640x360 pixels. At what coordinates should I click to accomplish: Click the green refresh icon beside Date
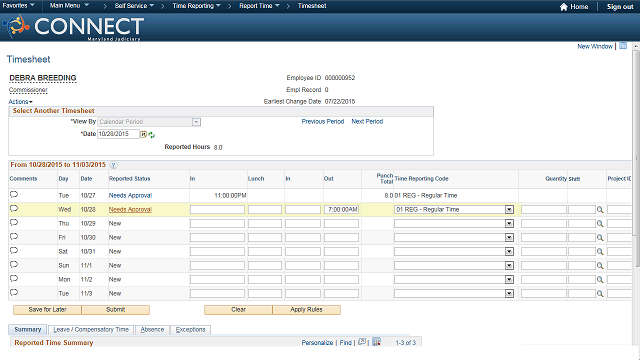(x=151, y=135)
